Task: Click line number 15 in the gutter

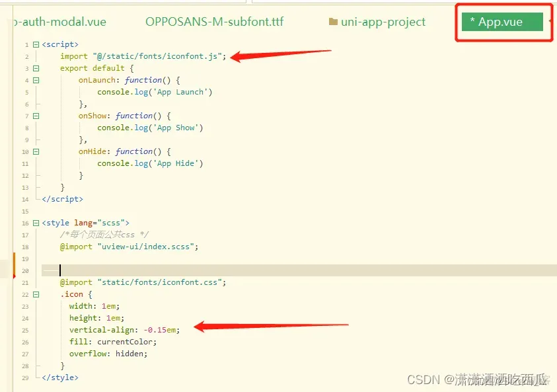Action: point(25,212)
